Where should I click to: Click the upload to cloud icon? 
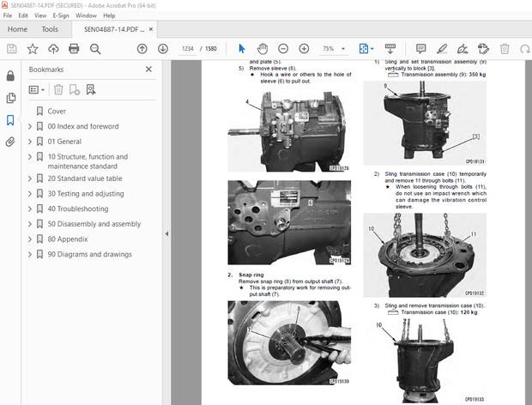pyautogui.click(x=53, y=49)
